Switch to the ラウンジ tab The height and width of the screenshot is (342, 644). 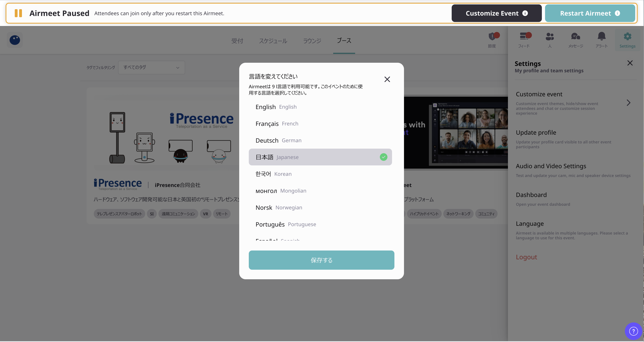click(312, 41)
